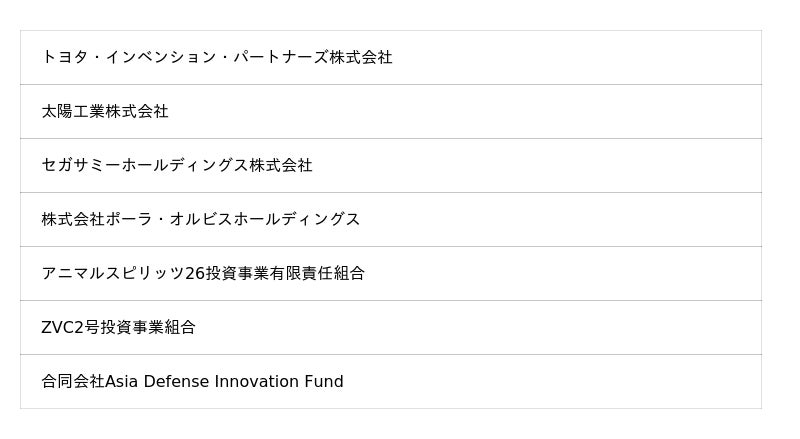
Task: Select the アニマルスピリッツ26投資事業有限責任組合 entry
Action: pos(391,274)
